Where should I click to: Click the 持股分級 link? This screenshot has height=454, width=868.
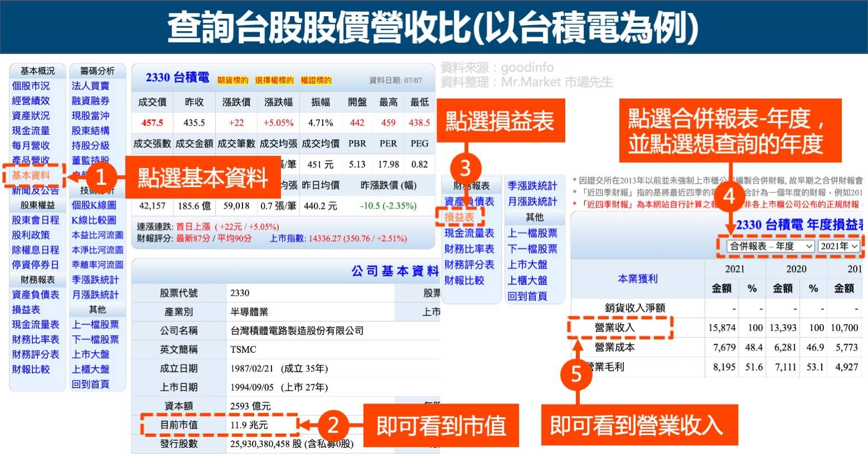pos(90,145)
